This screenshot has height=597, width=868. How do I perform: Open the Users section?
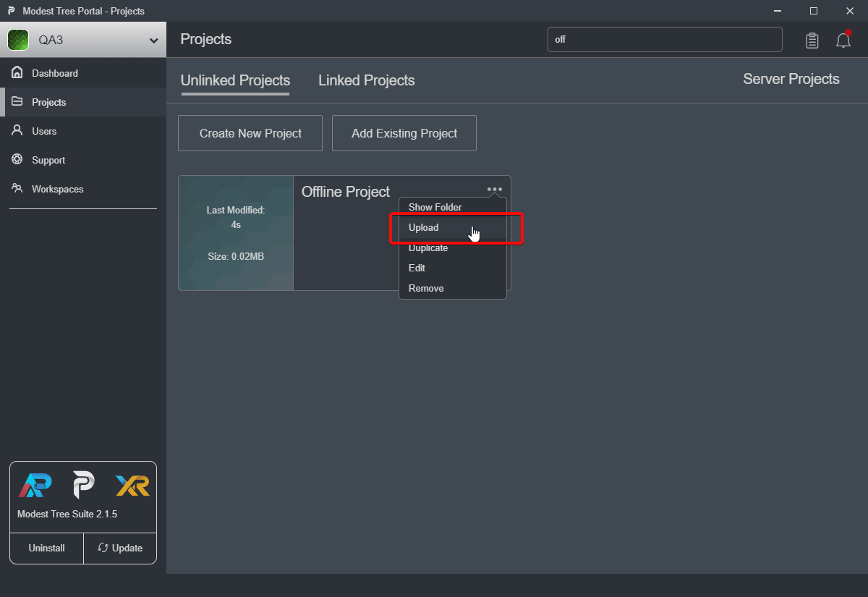pyautogui.click(x=83, y=131)
